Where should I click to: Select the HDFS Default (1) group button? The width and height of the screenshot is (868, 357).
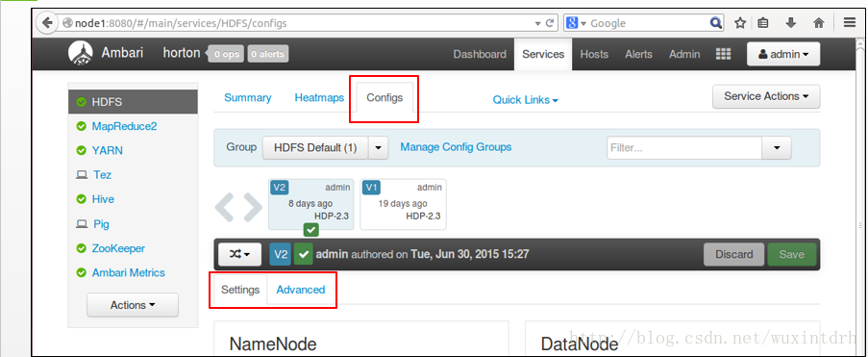pyautogui.click(x=315, y=147)
